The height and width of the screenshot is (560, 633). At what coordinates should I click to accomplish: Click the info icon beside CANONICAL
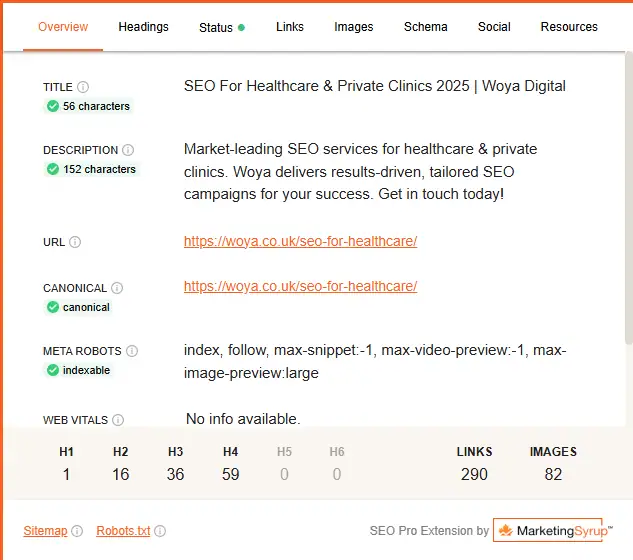(x=117, y=288)
